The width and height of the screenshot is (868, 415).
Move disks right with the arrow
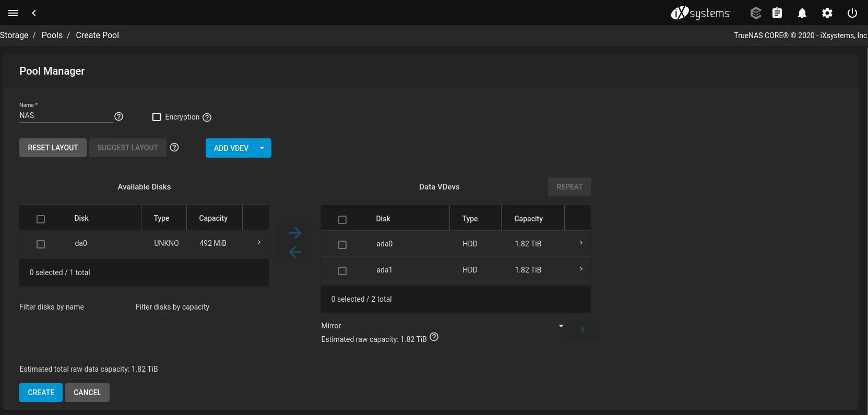click(295, 232)
